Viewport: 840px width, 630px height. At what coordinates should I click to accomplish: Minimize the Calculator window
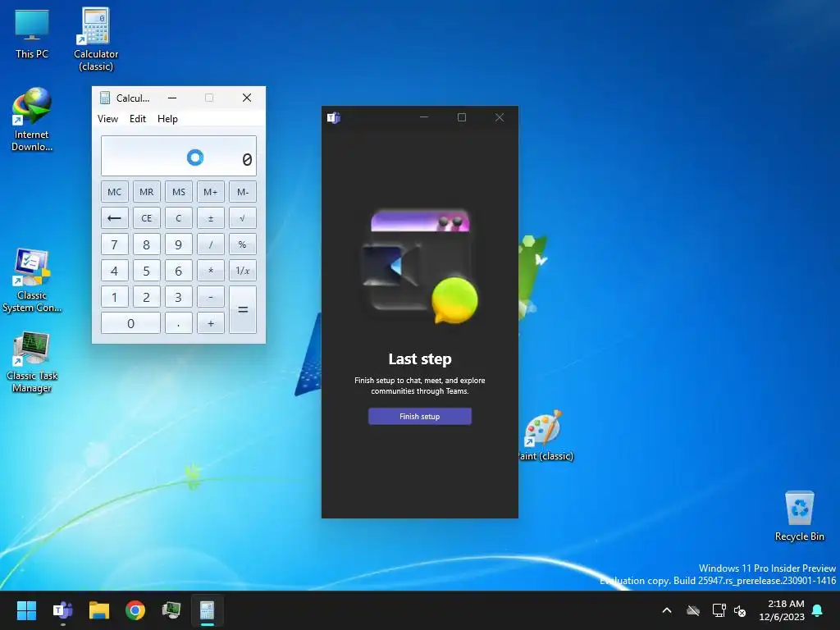[172, 98]
